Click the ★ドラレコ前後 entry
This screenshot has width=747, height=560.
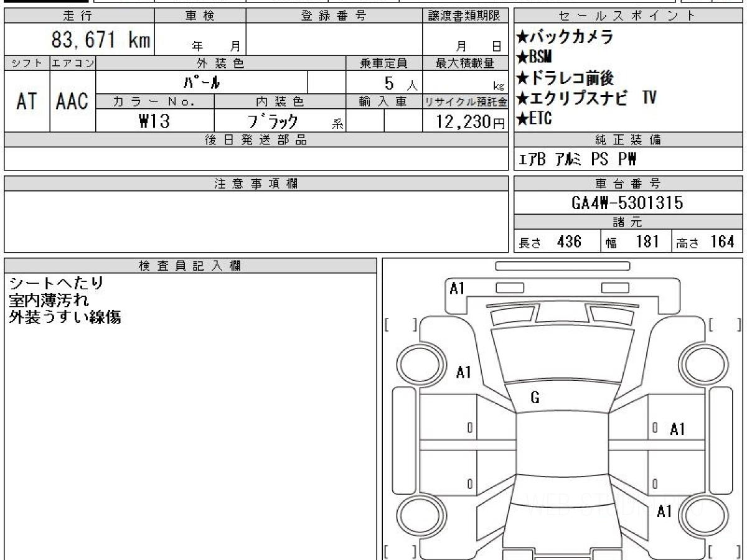[565, 78]
